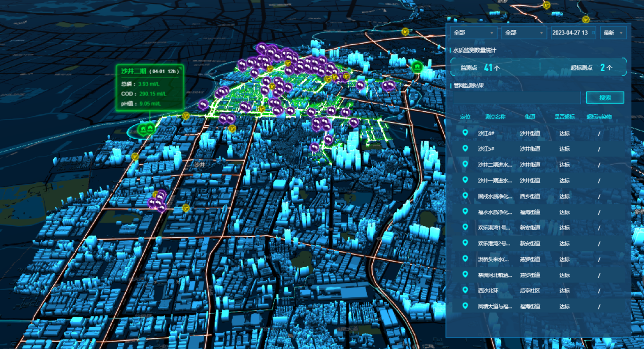Image resolution: width=644 pixels, height=349 pixels.
Task: Open the leftmost 全部 dropdown
Action: pyautogui.click(x=473, y=33)
